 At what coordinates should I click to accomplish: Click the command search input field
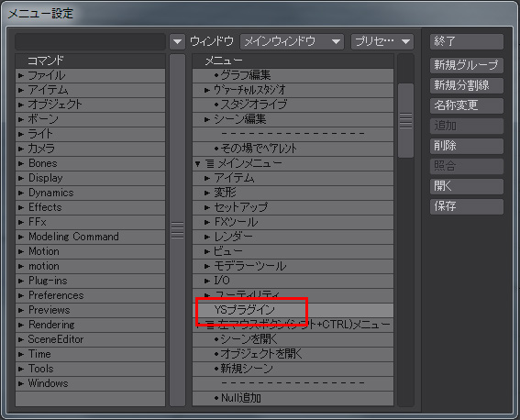(90, 42)
